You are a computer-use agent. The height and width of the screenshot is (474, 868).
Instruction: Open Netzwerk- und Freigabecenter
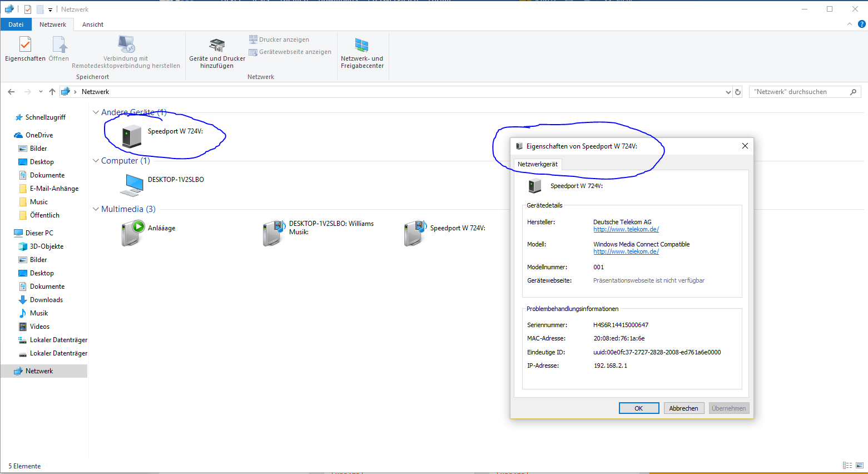pyautogui.click(x=362, y=53)
